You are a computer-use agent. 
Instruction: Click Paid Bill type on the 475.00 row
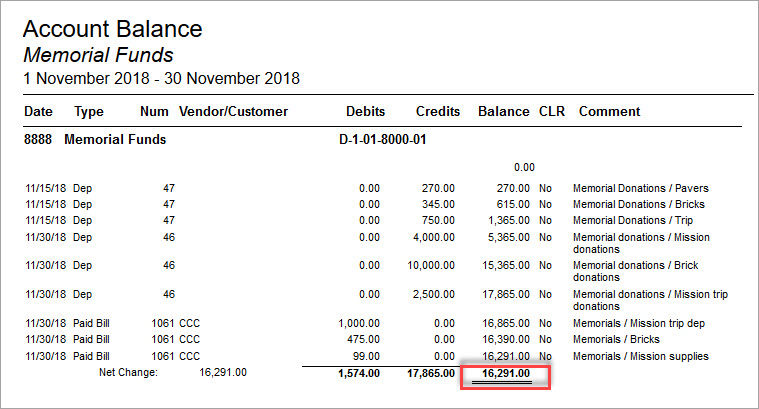click(91, 339)
